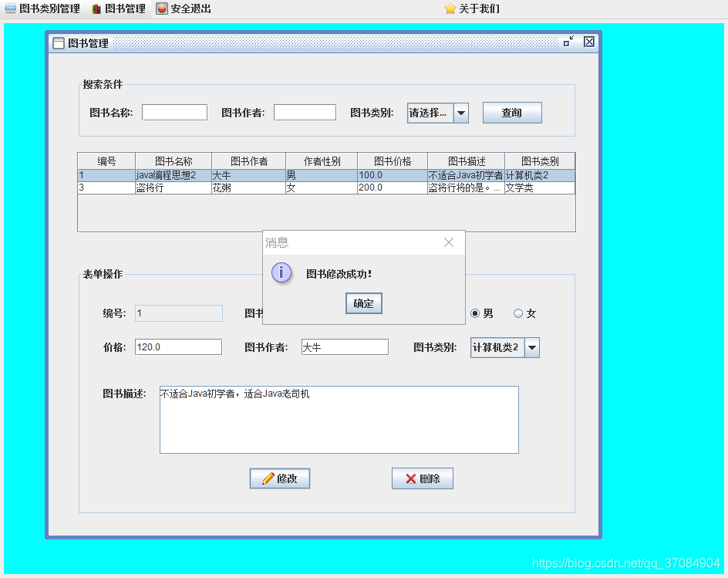Click the 100.0 price cell

pos(393,175)
